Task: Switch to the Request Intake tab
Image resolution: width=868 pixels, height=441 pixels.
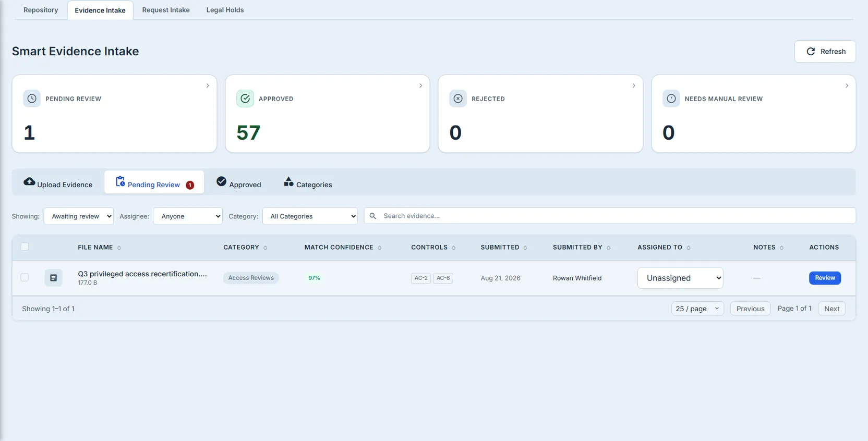Action: coord(166,10)
